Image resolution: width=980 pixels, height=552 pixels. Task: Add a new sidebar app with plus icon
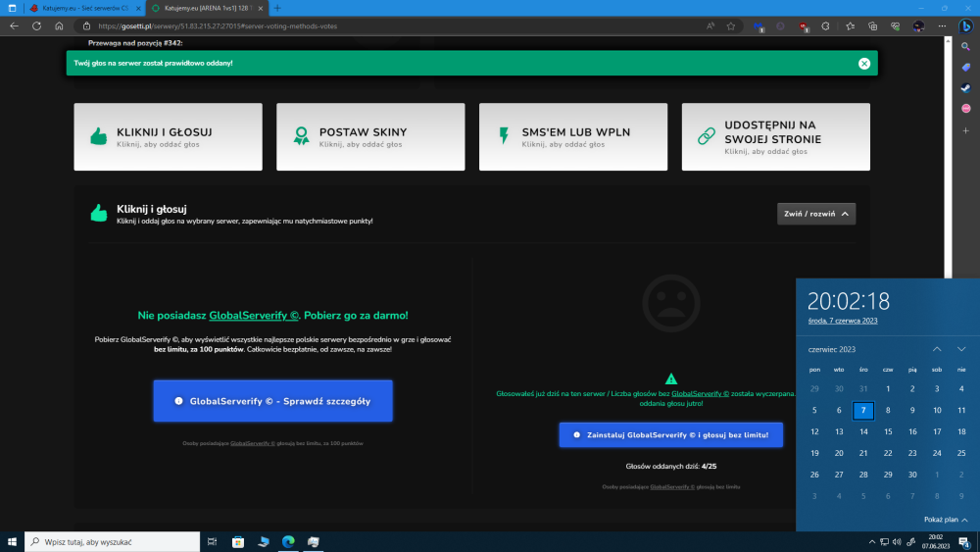click(x=965, y=130)
